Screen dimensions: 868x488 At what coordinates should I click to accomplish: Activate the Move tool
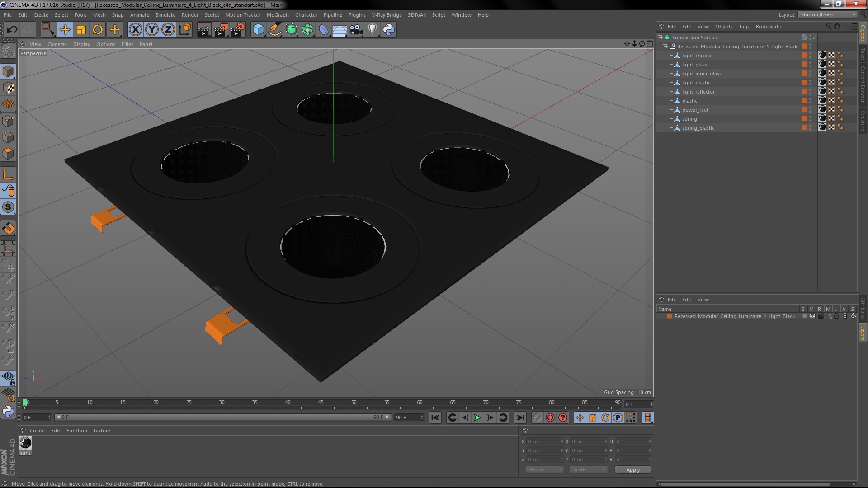(65, 30)
